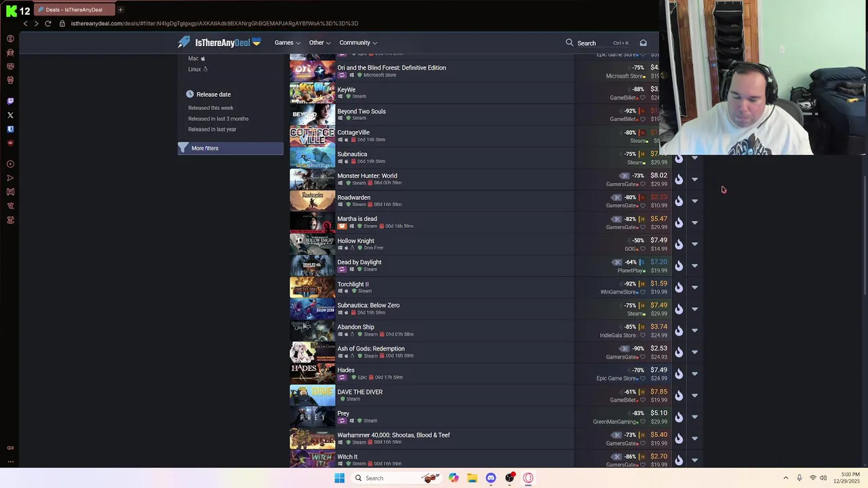Toggle the heart next to GOG on Hollow Knight

coord(643,249)
